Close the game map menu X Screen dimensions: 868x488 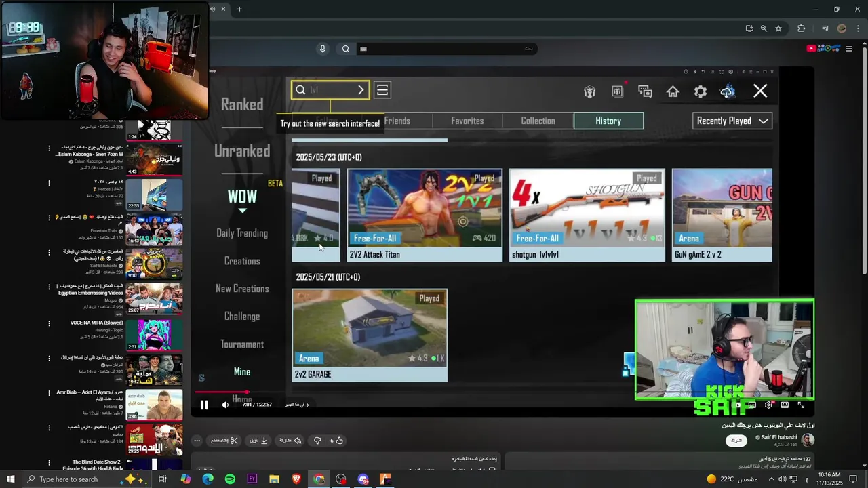coord(760,91)
